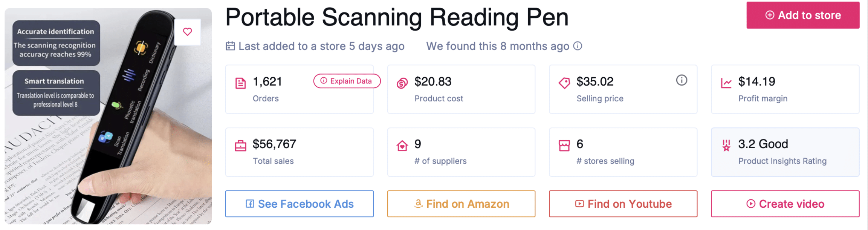Screen dimensions: 868x230
Task: Click the suppliers house icon
Action: pyautogui.click(x=402, y=146)
